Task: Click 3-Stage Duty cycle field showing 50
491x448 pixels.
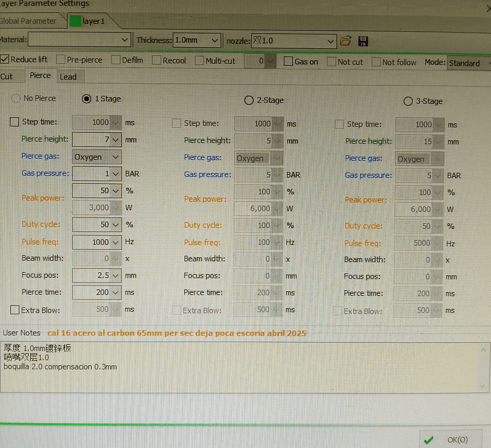Action: (419, 226)
